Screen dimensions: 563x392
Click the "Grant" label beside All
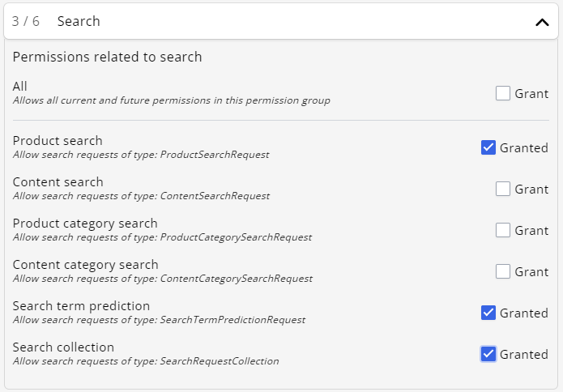pyautogui.click(x=531, y=93)
